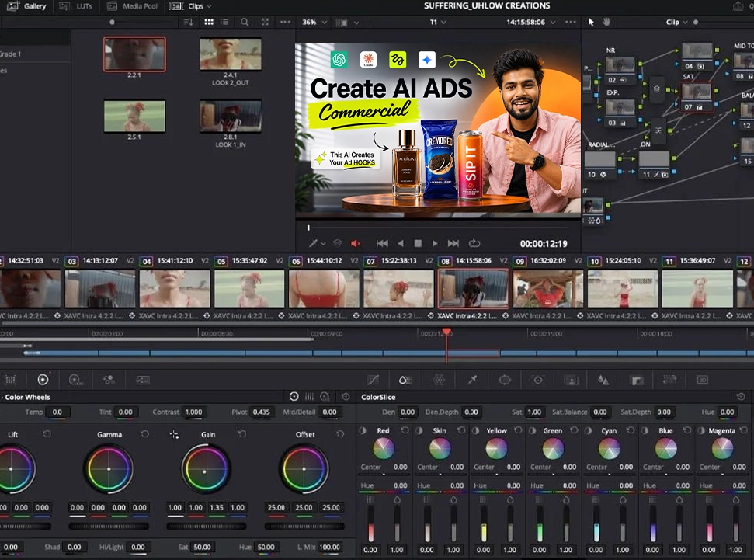
Task: Open the ColorSlice palette icon
Action: [405, 380]
